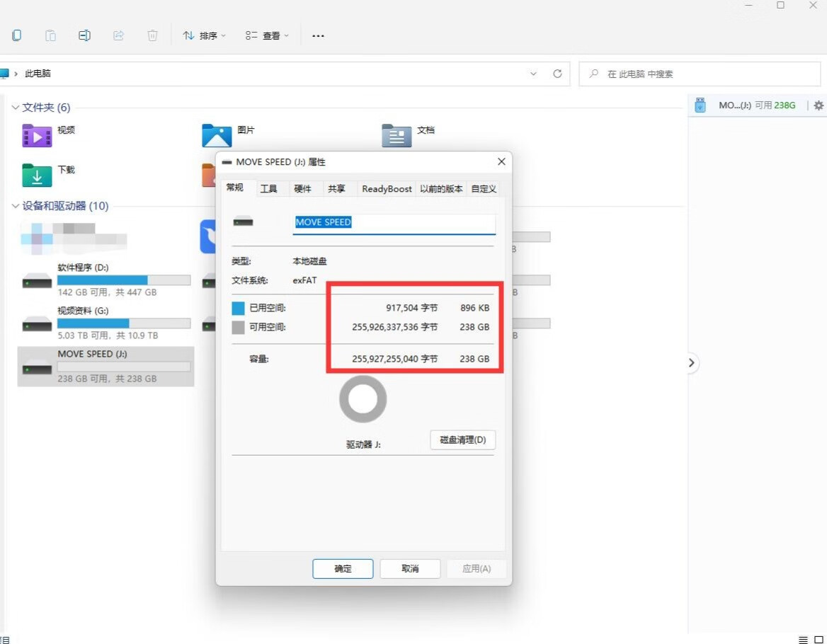827x644 pixels.
Task: Switch to the 工具 tab
Action: point(268,189)
